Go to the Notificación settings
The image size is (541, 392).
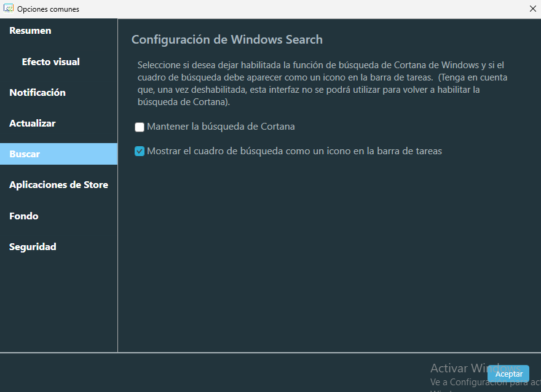[x=38, y=92]
